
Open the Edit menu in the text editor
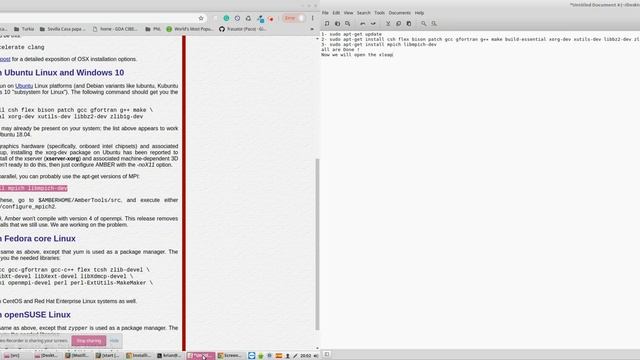(336, 13)
